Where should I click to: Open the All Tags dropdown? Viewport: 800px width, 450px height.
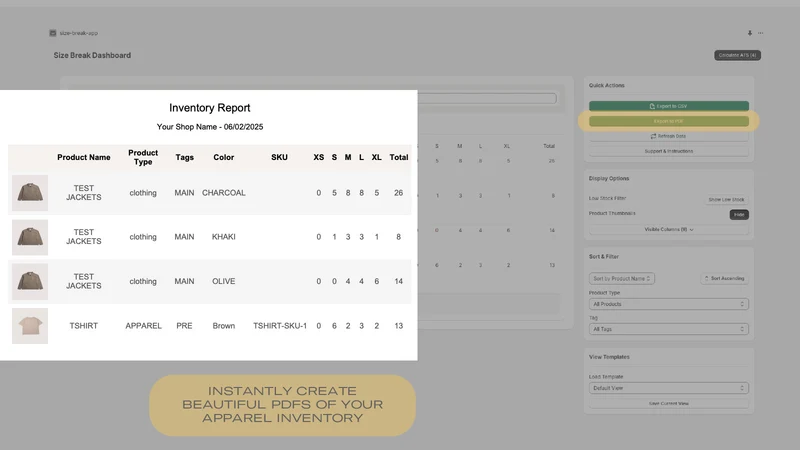click(669, 329)
